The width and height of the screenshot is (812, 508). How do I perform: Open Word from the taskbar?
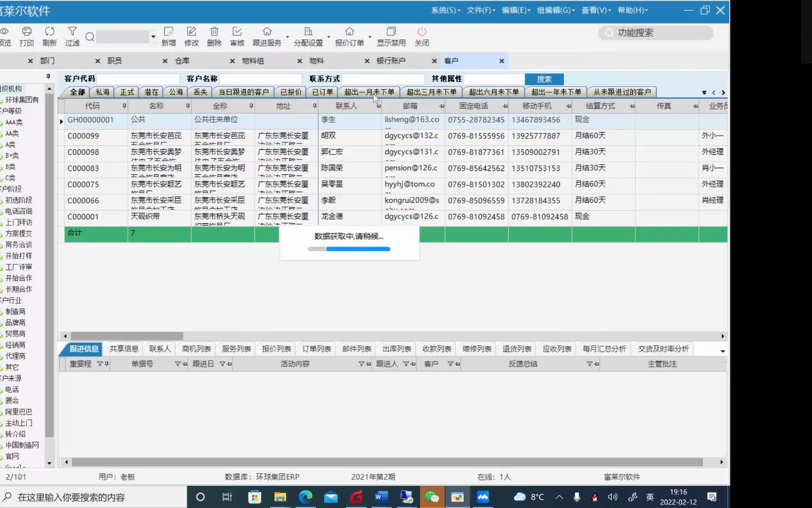(x=381, y=497)
